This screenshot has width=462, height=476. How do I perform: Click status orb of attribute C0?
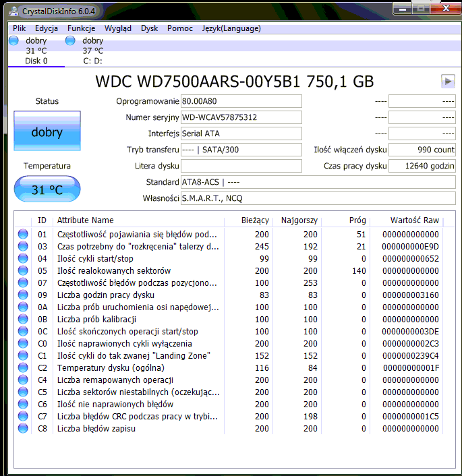[23, 343]
